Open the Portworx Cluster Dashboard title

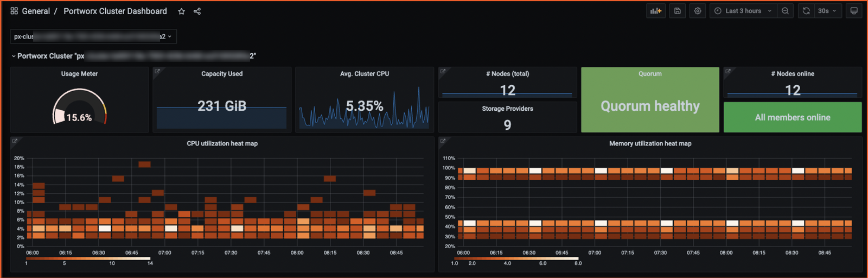pos(115,11)
